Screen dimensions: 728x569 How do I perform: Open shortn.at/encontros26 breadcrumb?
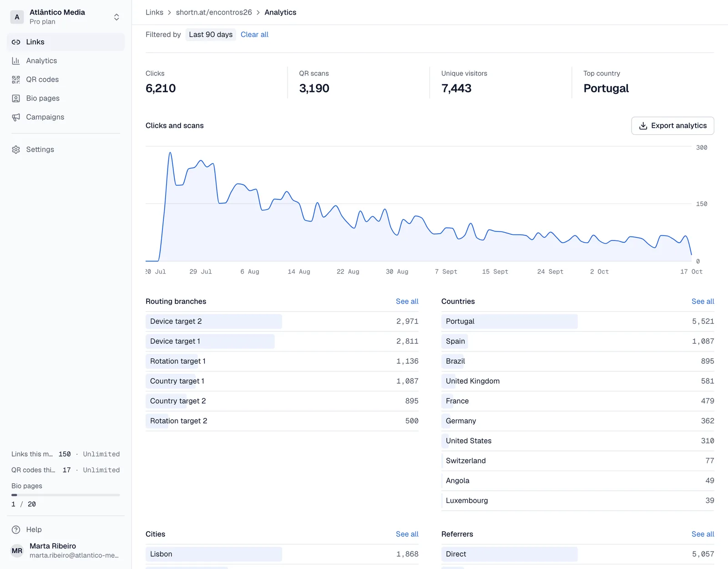pos(214,12)
